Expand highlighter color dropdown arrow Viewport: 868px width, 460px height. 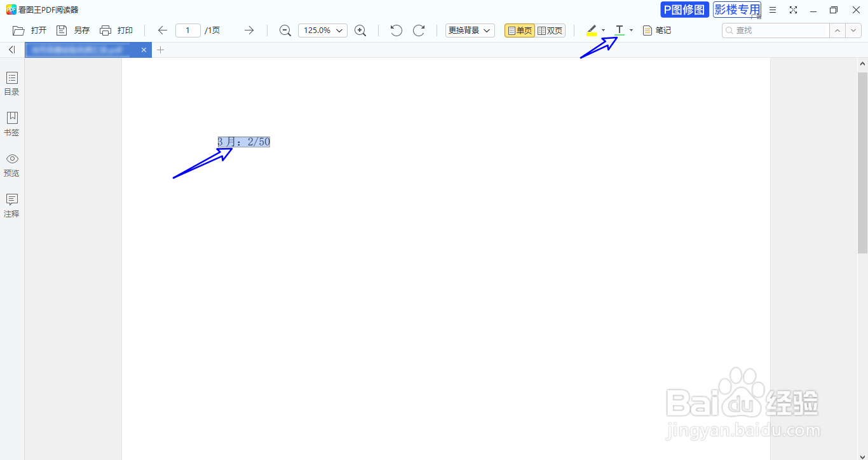[603, 30]
